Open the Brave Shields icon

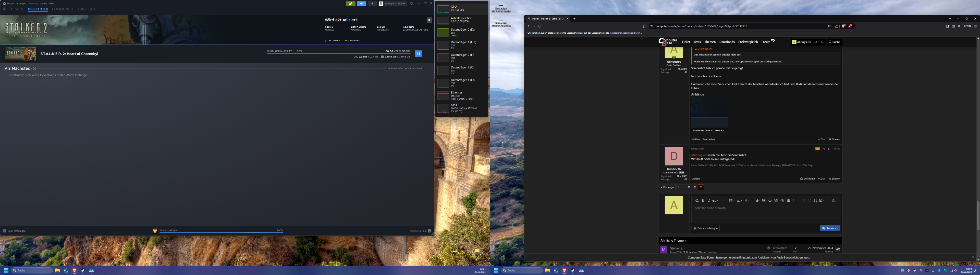843,26
